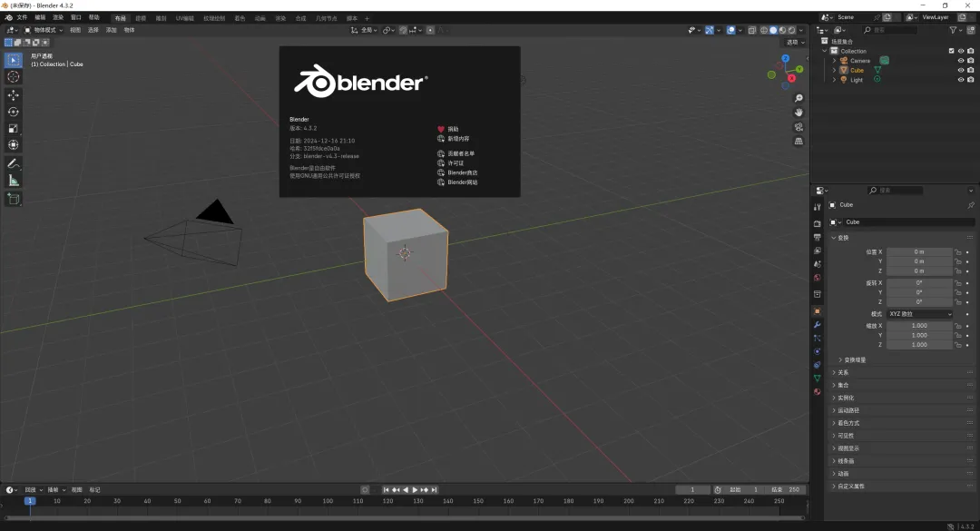The image size is (980, 531).
Task: Switch to the 几何节点 workspace tab
Action: [x=326, y=18]
